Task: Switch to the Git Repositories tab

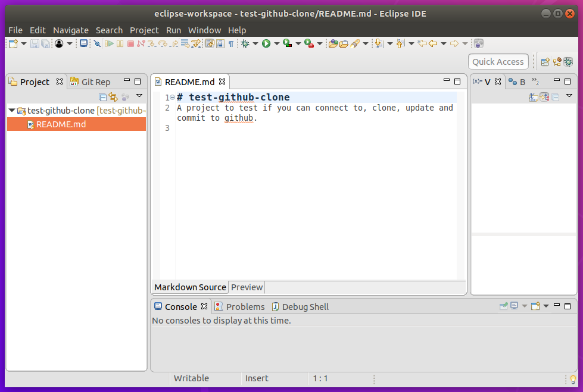Action: (x=91, y=81)
